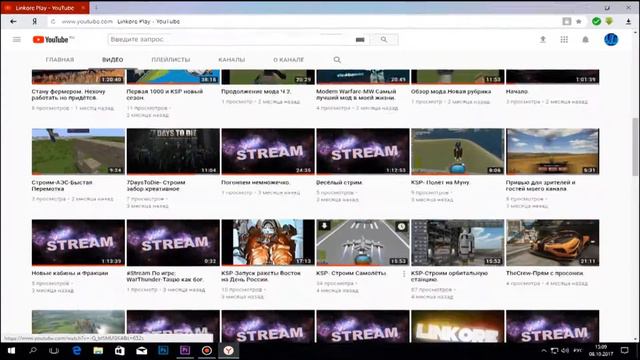Screen dimensions: 640x360
Task: Open the 1:13:39 STREAM thumbnail
Action: [x=78, y=242]
